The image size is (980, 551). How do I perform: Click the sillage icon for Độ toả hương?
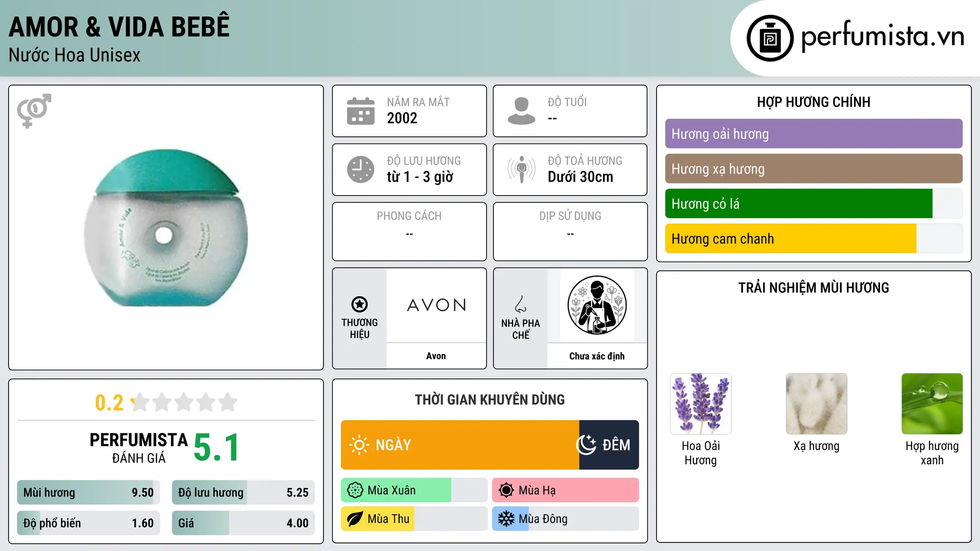pos(521,169)
